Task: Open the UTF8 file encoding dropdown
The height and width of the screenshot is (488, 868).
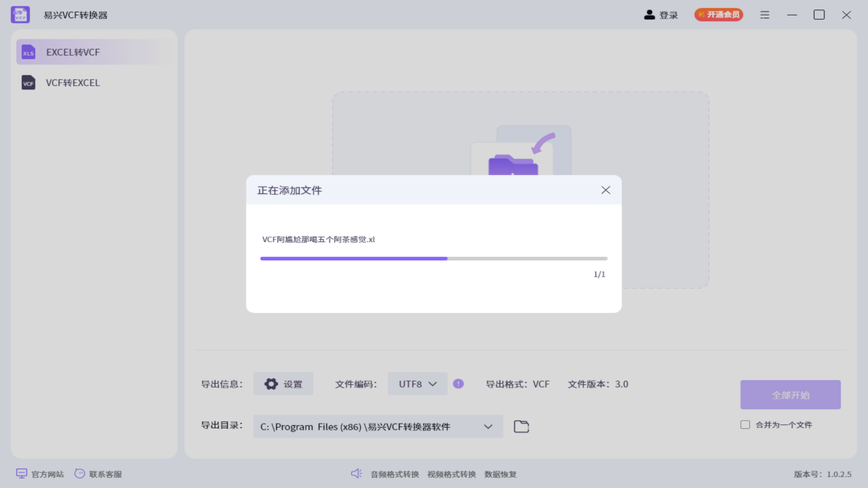Action: [x=417, y=384]
